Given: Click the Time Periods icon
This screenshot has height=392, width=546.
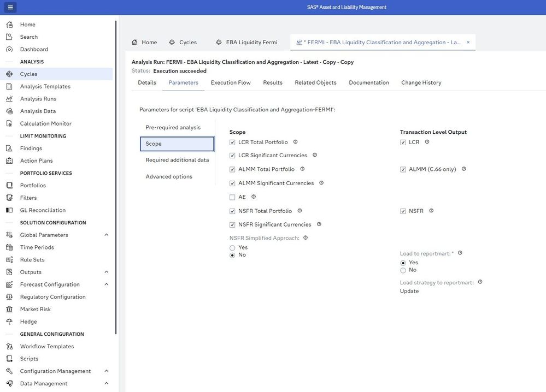Looking at the screenshot, I should (9, 247).
